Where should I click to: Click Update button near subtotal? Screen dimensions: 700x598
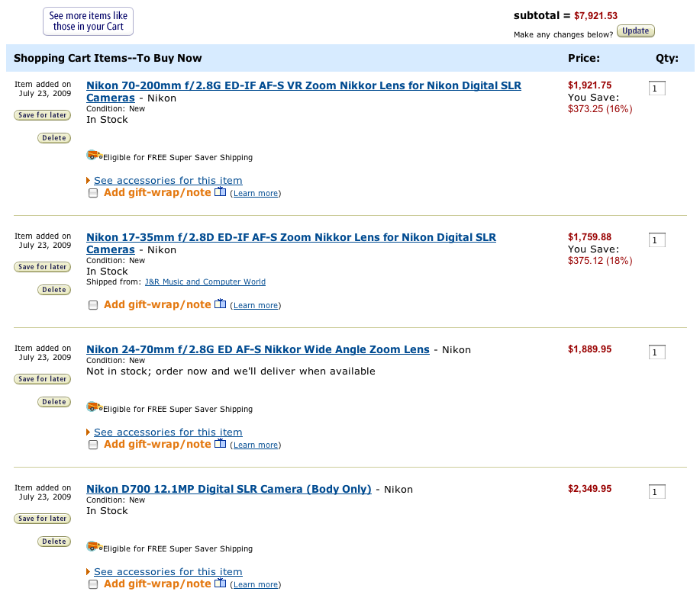point(636,31)
